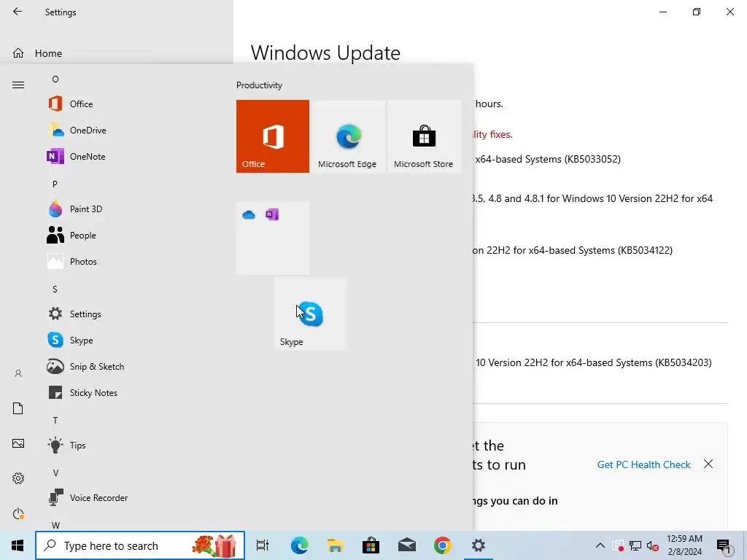
Task: Open Mail from taskbar
Action: click(407, 545)
